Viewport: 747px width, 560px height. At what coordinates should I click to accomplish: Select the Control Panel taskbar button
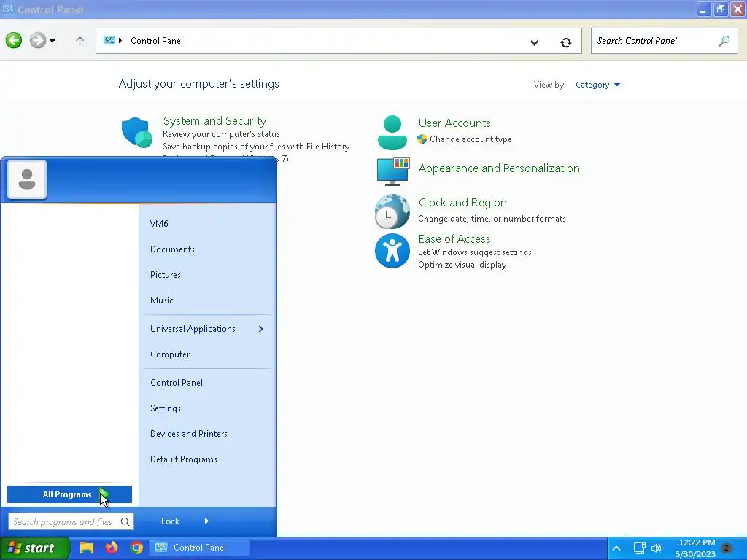(200, 548)
